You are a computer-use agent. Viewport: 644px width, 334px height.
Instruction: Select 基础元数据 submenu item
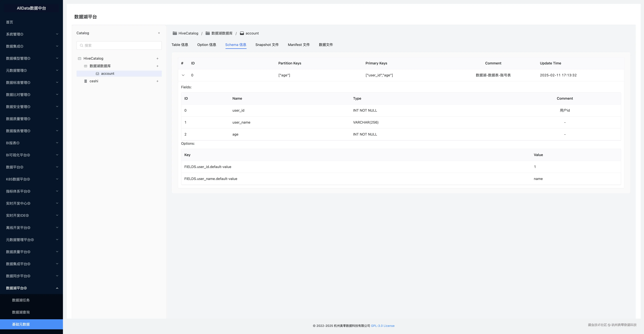tap(31, 324)
